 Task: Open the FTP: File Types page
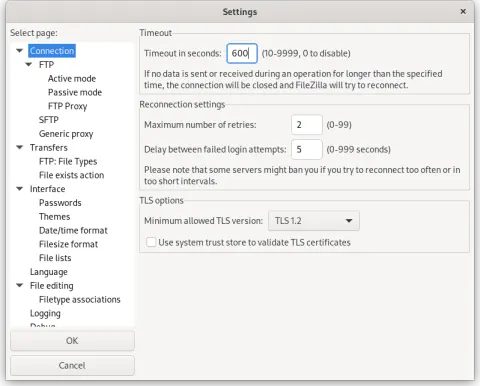click(68, 162)
